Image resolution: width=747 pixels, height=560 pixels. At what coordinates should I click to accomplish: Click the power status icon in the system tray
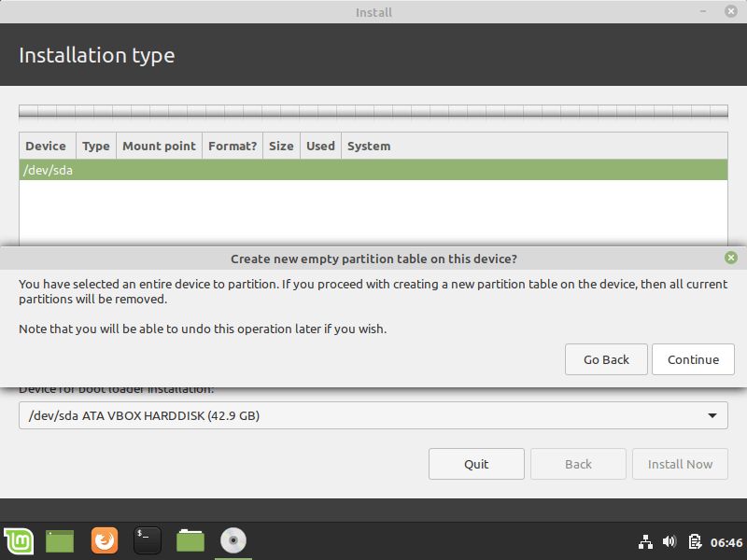pyautogui.click(x=695, y=541)
